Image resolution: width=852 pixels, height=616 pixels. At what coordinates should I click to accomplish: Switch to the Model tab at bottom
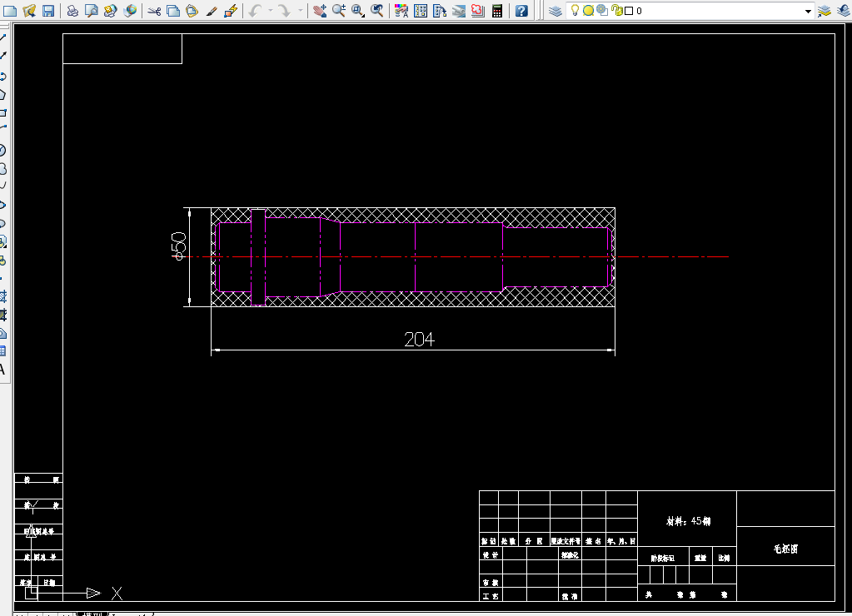coord(92,614)
